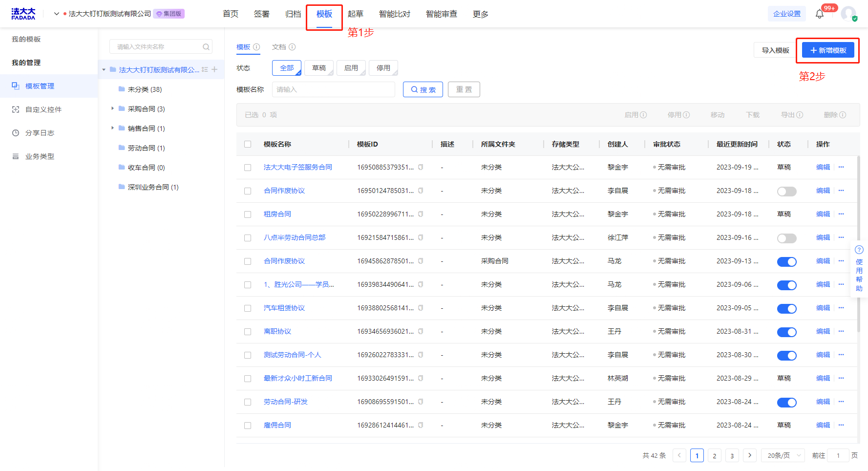Image resolution: width=868 pixels, height=471 pixels.
Task: Filter status by 启用
Action: point(351,68)
